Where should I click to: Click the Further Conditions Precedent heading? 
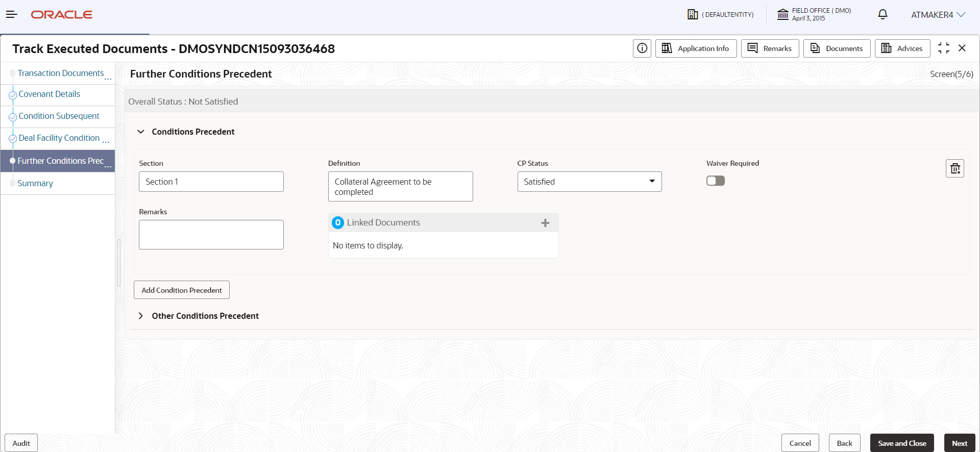pos(201,74)
